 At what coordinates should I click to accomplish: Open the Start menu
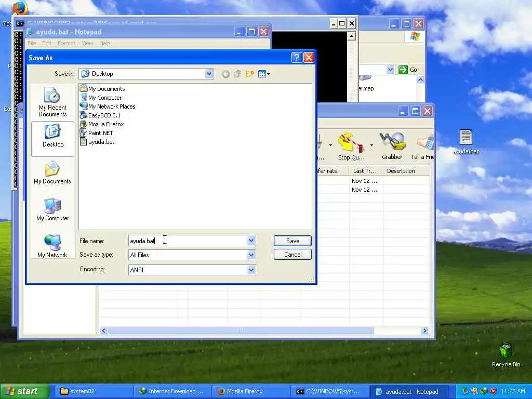[x=24, y=391]
